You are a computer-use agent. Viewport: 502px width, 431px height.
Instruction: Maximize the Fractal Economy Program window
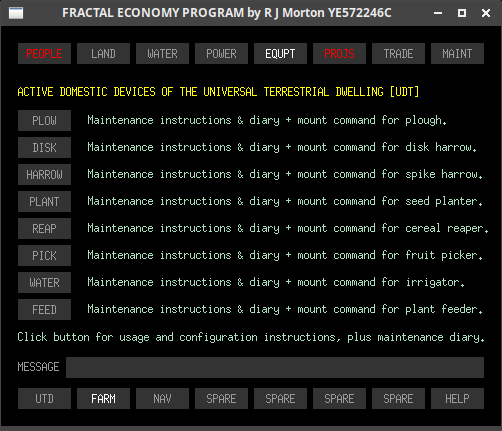(462, 13)
